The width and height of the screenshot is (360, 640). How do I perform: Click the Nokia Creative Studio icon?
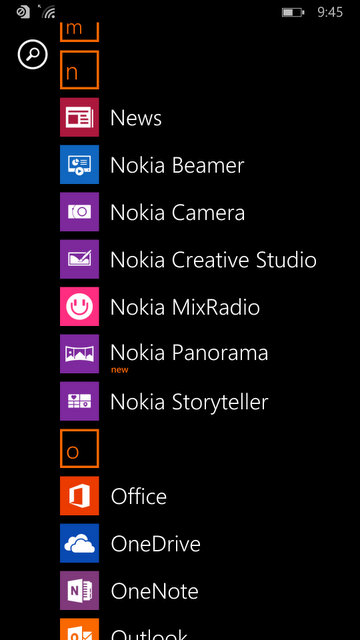[79, 259]
